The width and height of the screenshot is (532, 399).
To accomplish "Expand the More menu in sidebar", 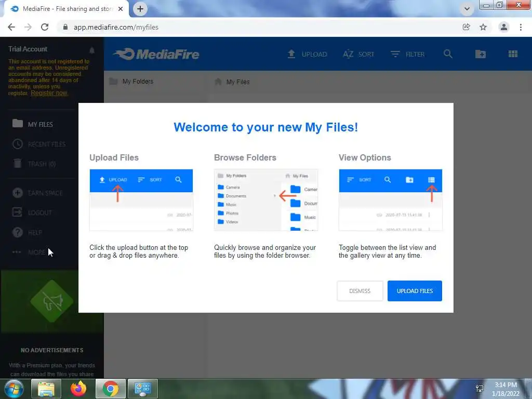I will coord(29,252).
